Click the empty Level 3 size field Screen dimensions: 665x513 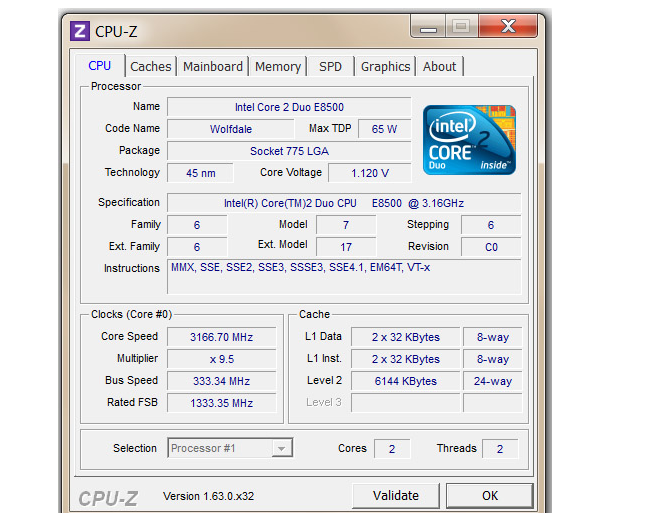tap(406, 403)
